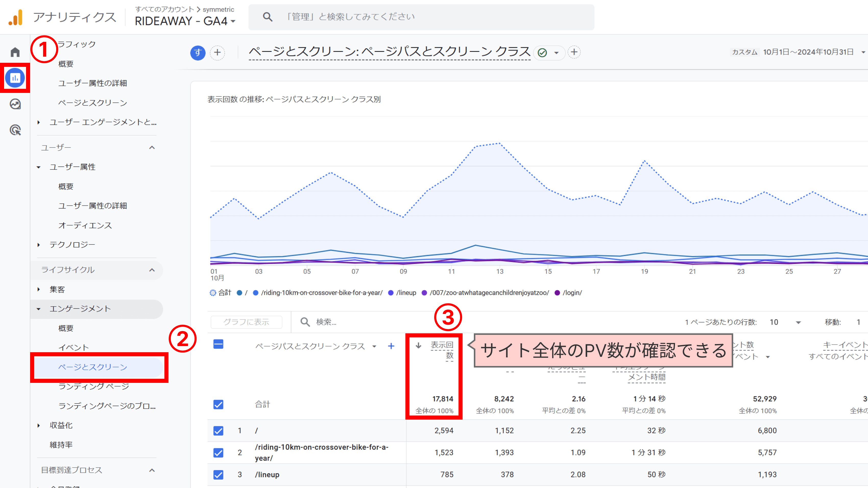Collapse the ライフサイクル section
Screen dimensions: 868x488
point(152,270)
